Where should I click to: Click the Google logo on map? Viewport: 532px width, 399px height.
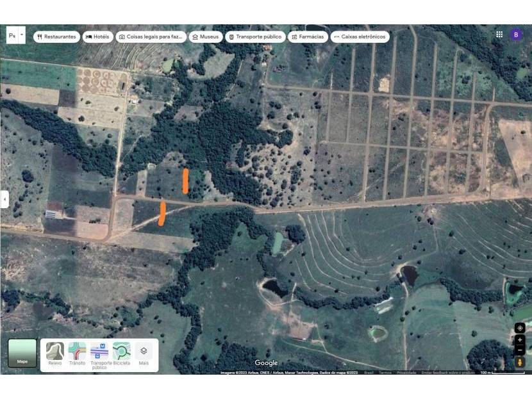tap(266, 363)
